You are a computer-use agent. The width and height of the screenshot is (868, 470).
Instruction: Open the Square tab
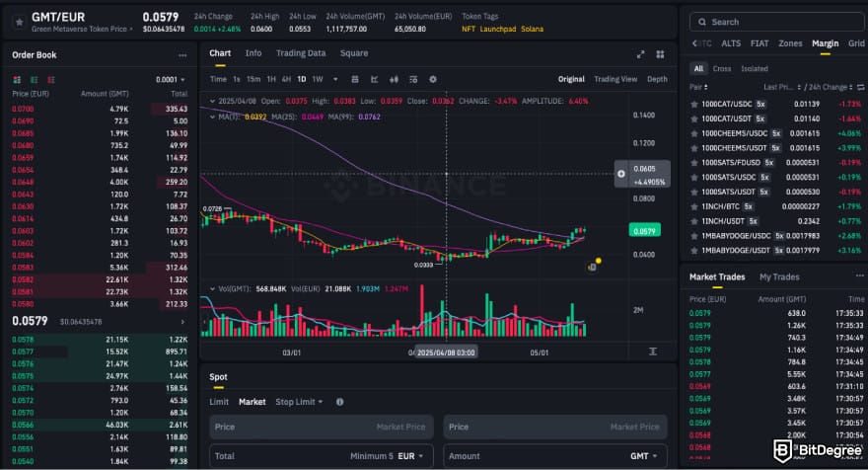click(x=354, y=53)
